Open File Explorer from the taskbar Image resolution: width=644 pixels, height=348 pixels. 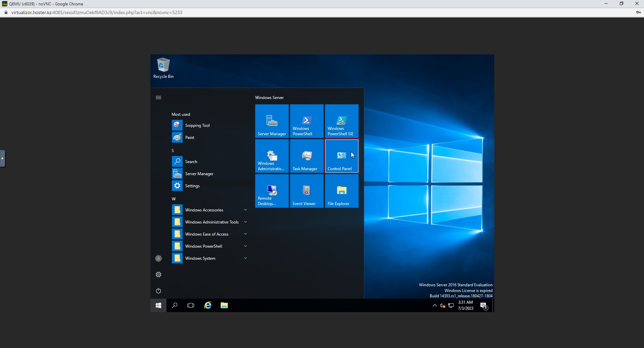(x=224, y=305)
